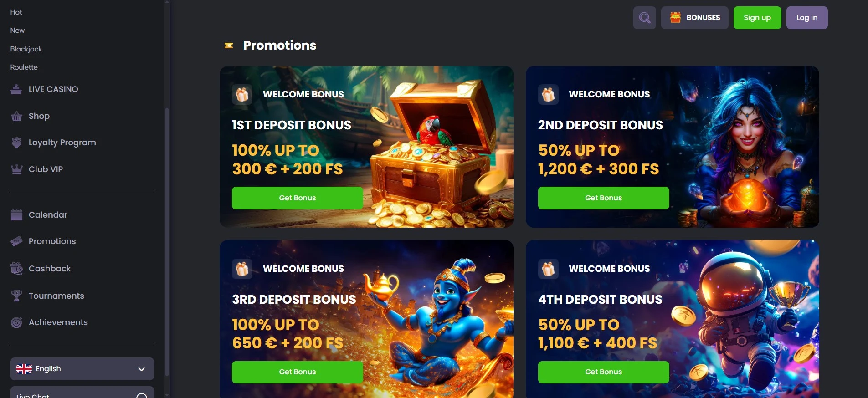
Task: Select the Loyalty Program badge icon
Action: [16, 143]
